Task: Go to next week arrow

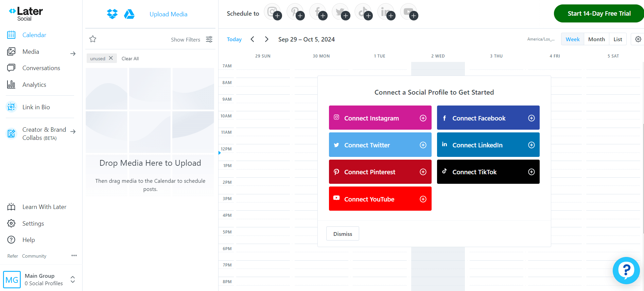Action: [267, 39]
